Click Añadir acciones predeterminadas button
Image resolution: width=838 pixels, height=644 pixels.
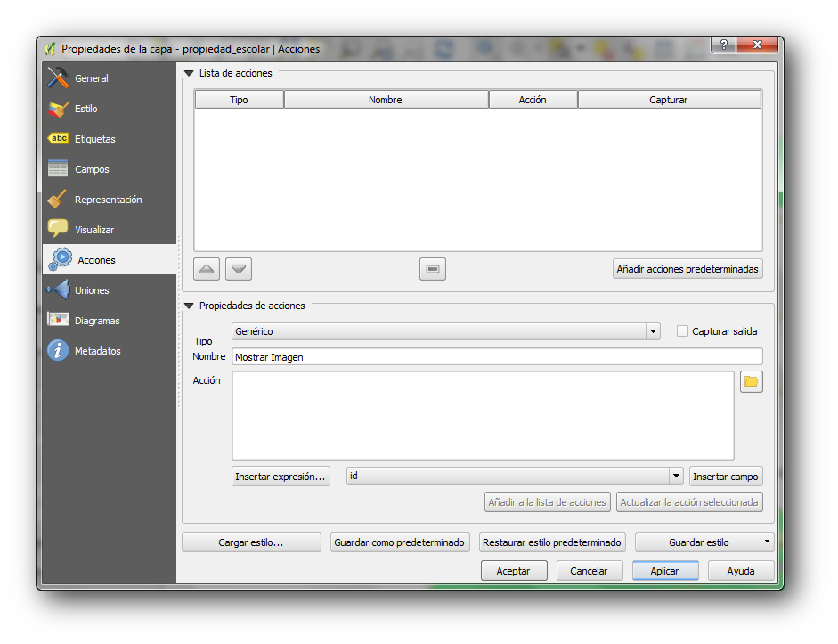[687, 269]
